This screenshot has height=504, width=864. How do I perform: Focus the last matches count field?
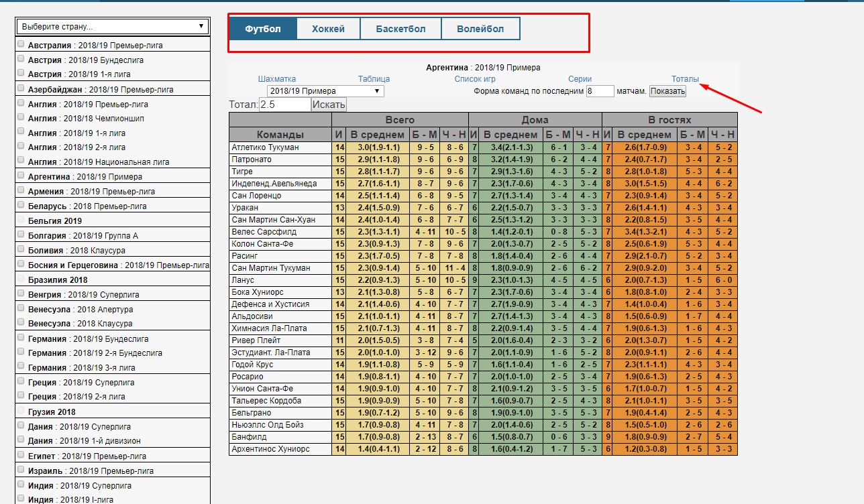coord(600,91)
